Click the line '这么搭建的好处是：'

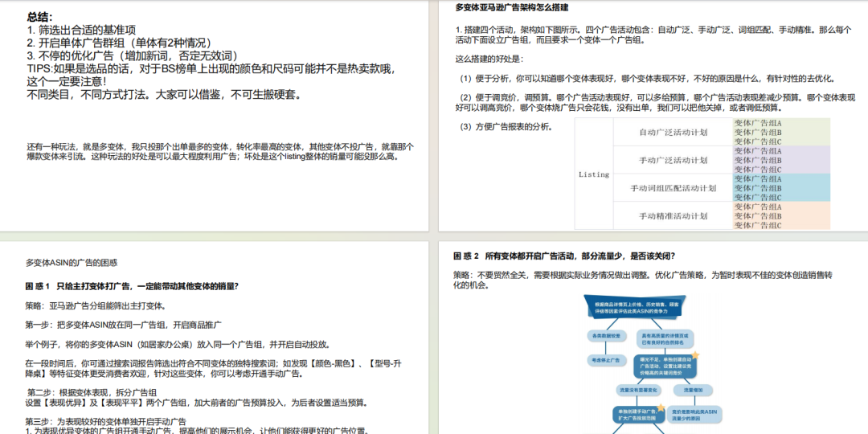point(489,59)
